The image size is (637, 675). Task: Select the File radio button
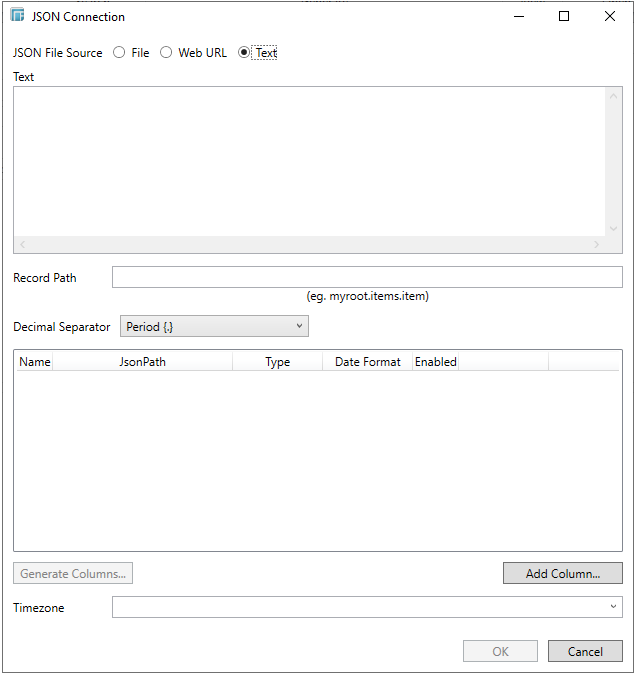[120, 53]
